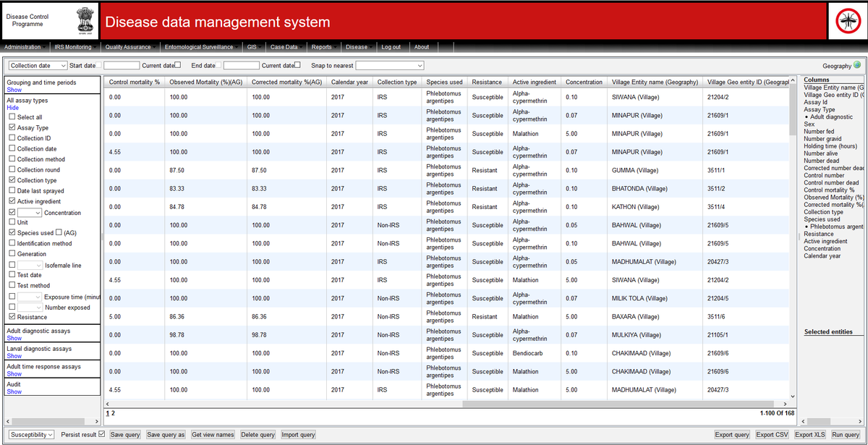868x445 pixels.
Task: Open the dropdown beside Exposure time
Action: pos(30,297)
